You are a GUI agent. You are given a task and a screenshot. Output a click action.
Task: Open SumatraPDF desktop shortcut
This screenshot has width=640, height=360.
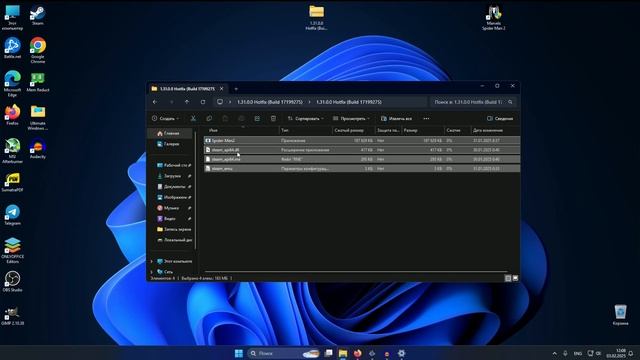tap(12, 182)
